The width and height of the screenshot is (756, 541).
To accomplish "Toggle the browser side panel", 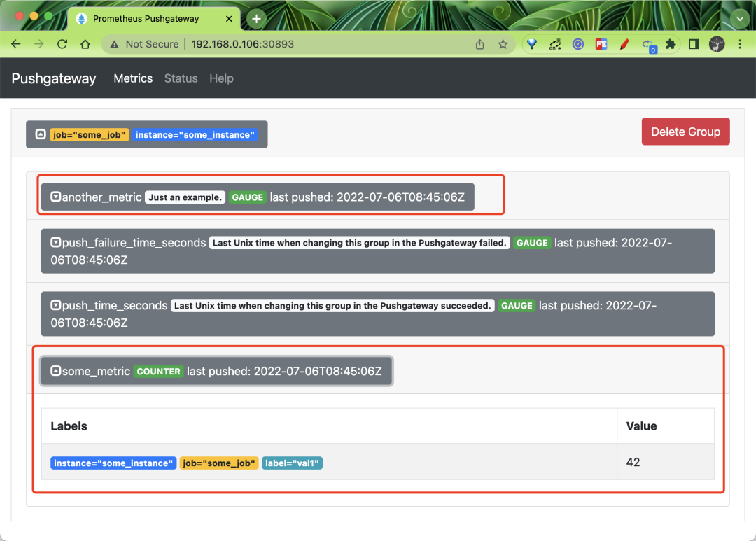I will click(x=694, y=44).
